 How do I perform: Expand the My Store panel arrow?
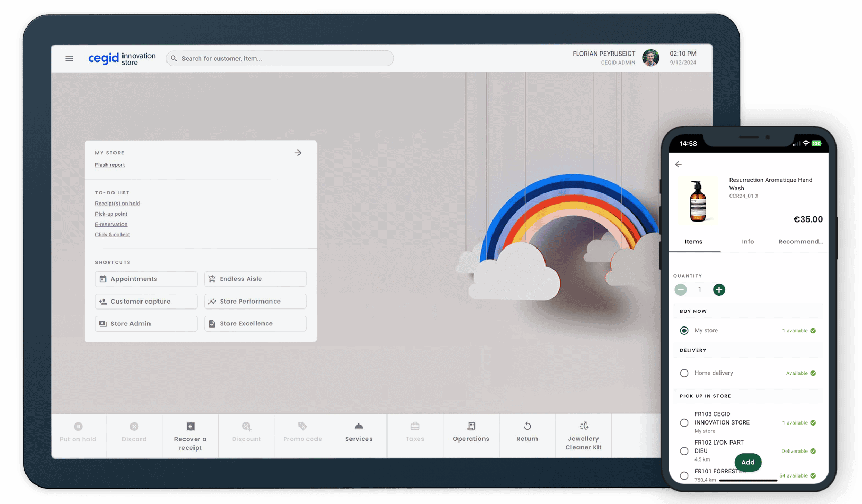[297, 152]
